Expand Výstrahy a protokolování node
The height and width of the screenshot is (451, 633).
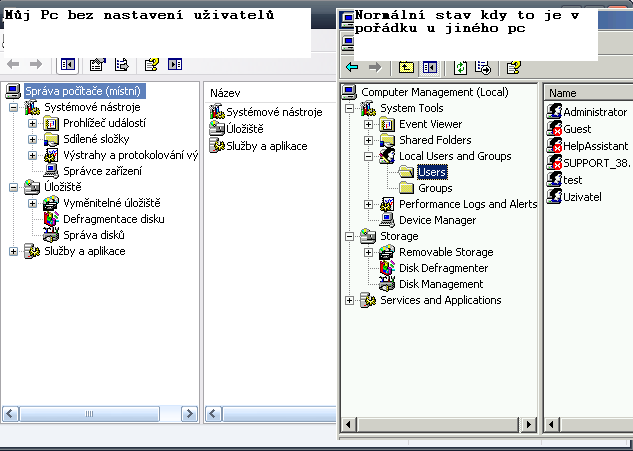pos(33,155)
